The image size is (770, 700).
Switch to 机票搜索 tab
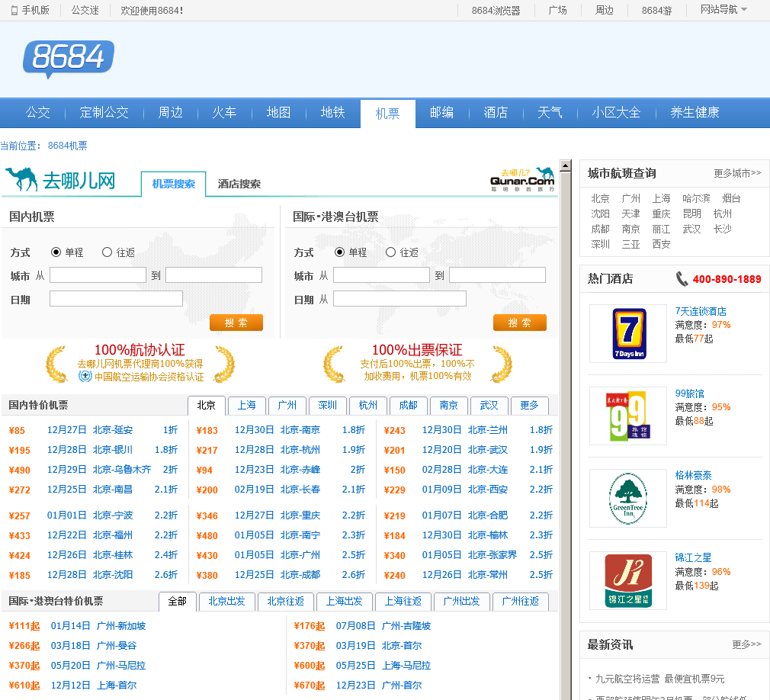(173, 184)
